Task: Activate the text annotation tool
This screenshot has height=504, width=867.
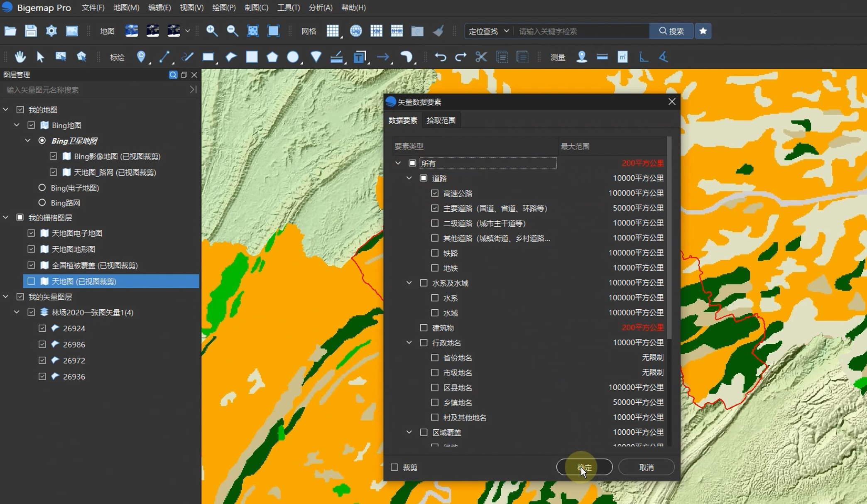Action: [360, 57]
